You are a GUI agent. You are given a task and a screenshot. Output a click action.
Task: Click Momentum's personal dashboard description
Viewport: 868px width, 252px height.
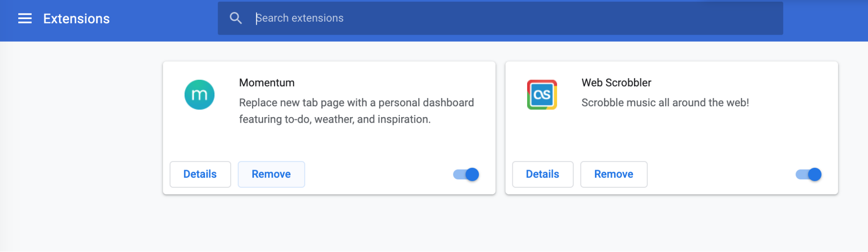coord(356,111)
